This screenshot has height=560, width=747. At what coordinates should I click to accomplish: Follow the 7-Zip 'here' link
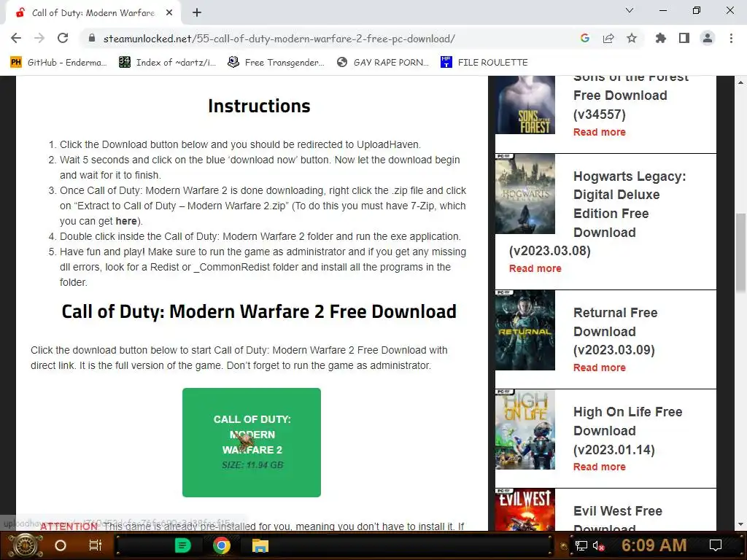pyautogui.click(x=125, y=221)
